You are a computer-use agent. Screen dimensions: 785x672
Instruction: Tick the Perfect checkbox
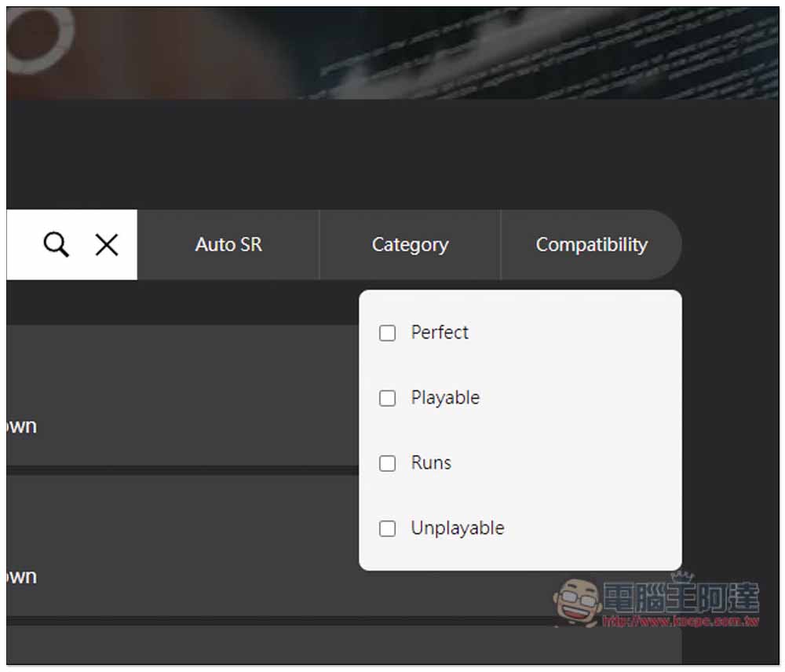387,333
